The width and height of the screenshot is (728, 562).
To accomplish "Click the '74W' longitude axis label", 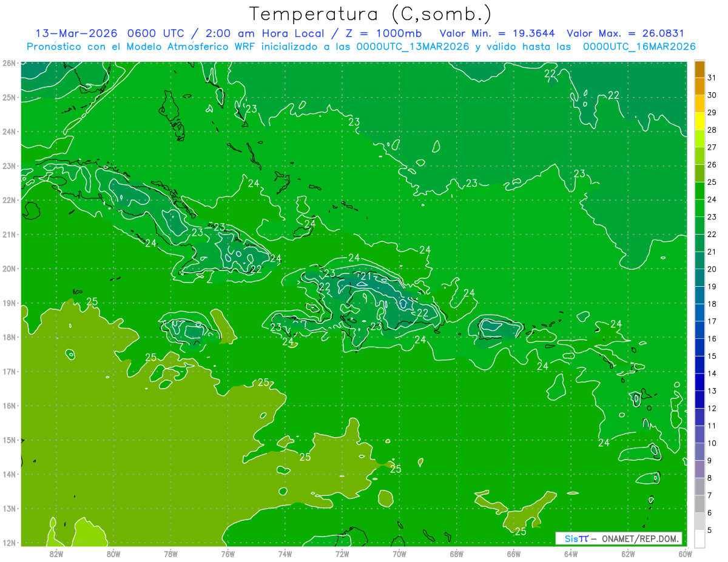I will point(285,554).
